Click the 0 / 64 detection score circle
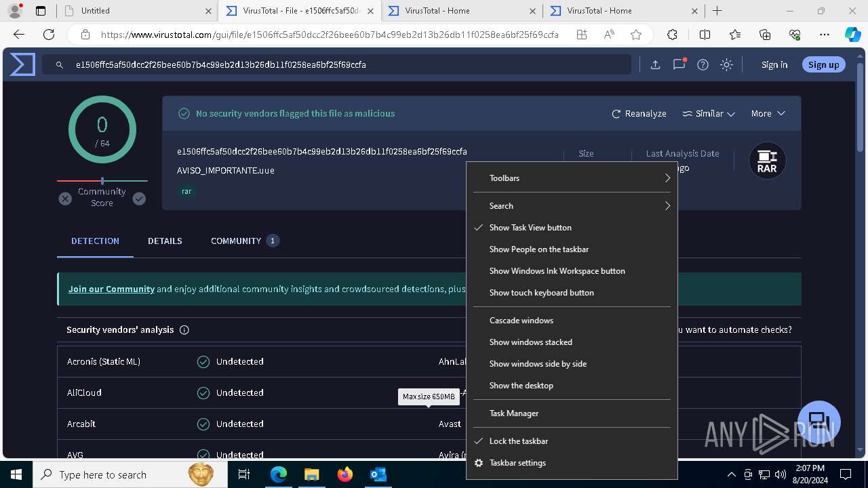868x488 pixels. (102, 129)
